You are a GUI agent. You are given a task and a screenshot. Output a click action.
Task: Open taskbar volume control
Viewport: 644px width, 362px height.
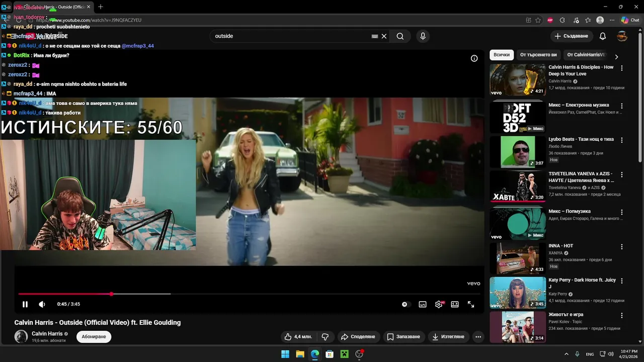[x=611, y=354]
